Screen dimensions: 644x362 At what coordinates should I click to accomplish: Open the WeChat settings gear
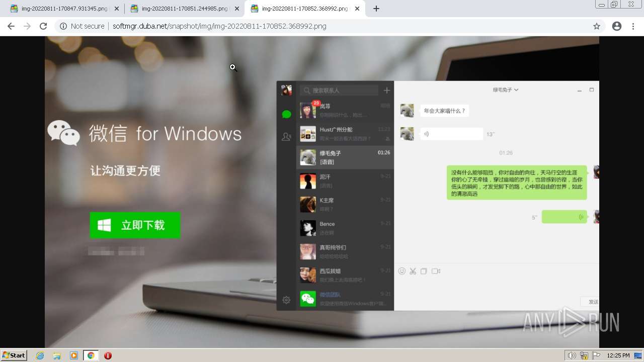(x=286, y=300)
